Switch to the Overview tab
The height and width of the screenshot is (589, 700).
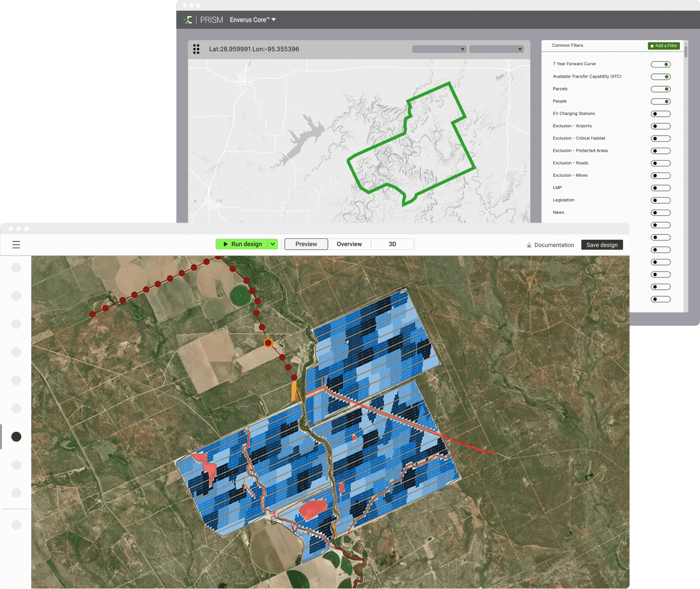click(349, 244)
